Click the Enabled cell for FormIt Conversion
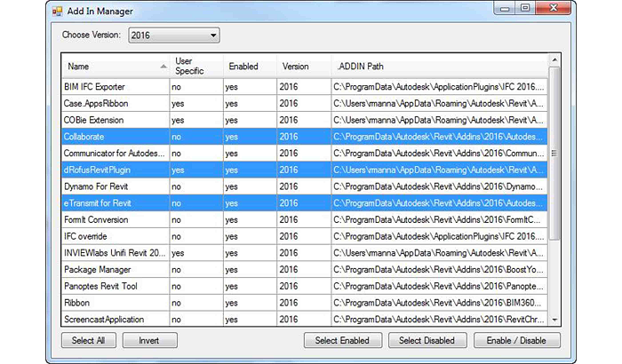 click(x=250, y=220)
